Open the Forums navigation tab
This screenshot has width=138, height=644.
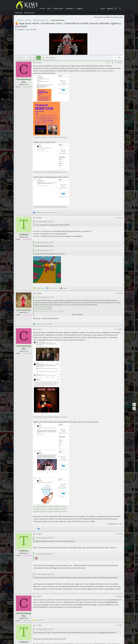[42, 8]
